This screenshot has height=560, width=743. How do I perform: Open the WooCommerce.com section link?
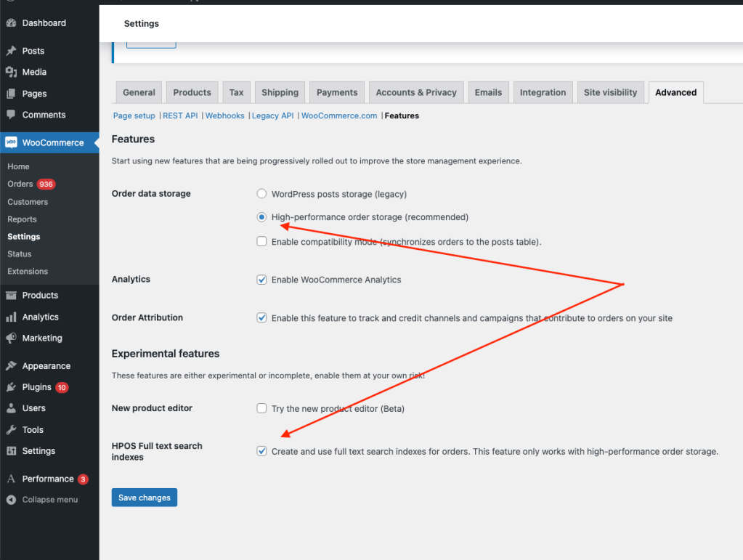(x=339, y=115)
